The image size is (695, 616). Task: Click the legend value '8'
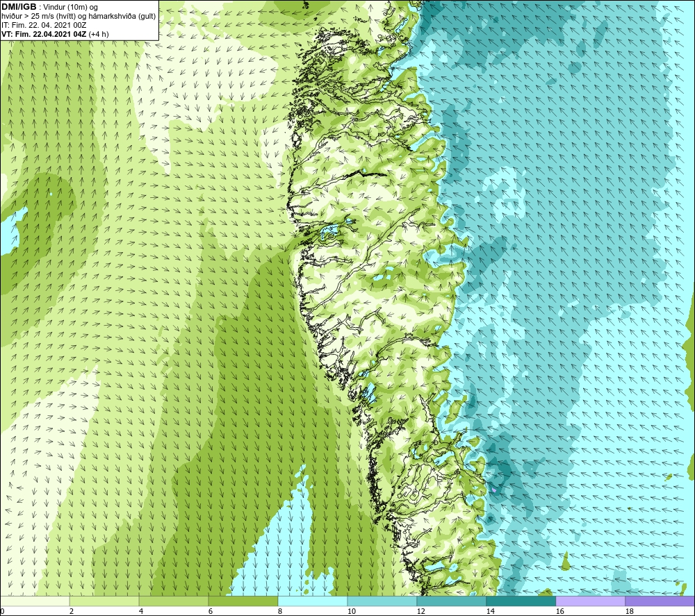(x=280, y=612)
